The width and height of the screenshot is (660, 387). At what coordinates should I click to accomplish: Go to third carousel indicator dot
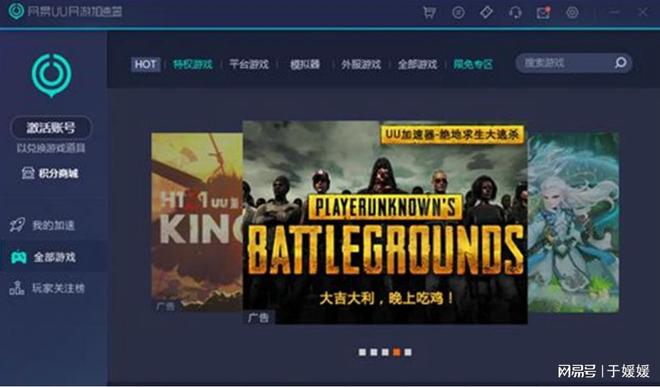click(385, 352)
